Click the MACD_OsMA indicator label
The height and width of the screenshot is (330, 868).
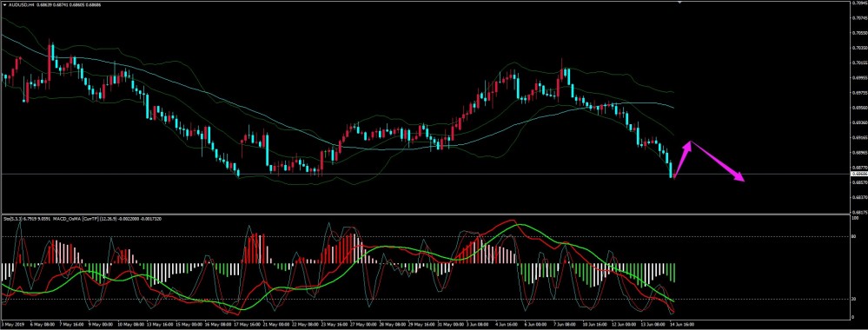(x=66, y=219)
